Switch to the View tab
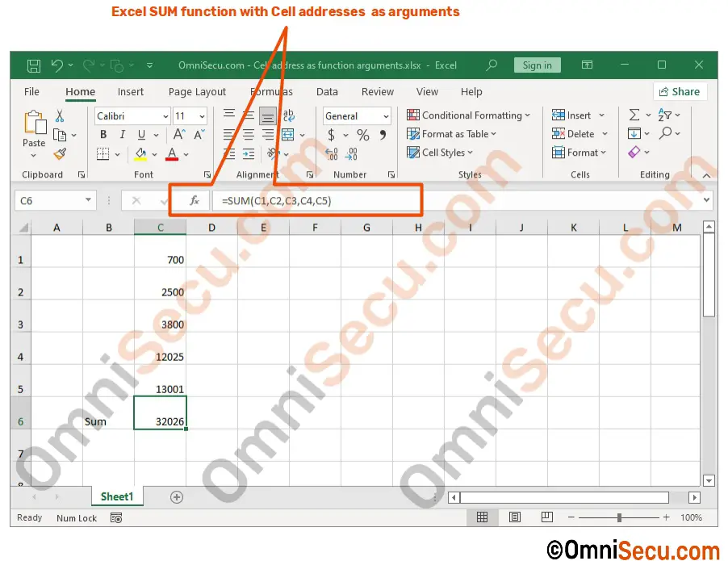The image size is (728, 561). click(x=427, y=92)
